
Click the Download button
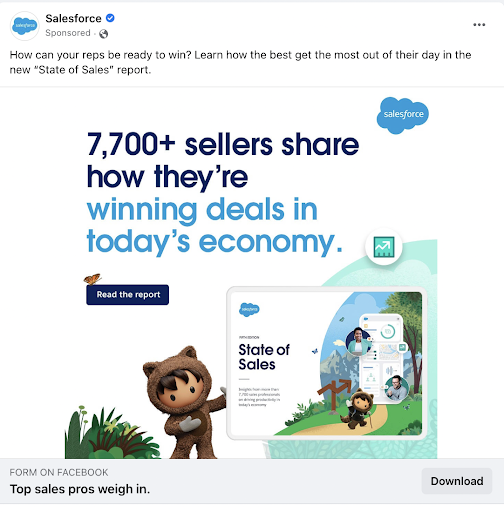[457, 481]
